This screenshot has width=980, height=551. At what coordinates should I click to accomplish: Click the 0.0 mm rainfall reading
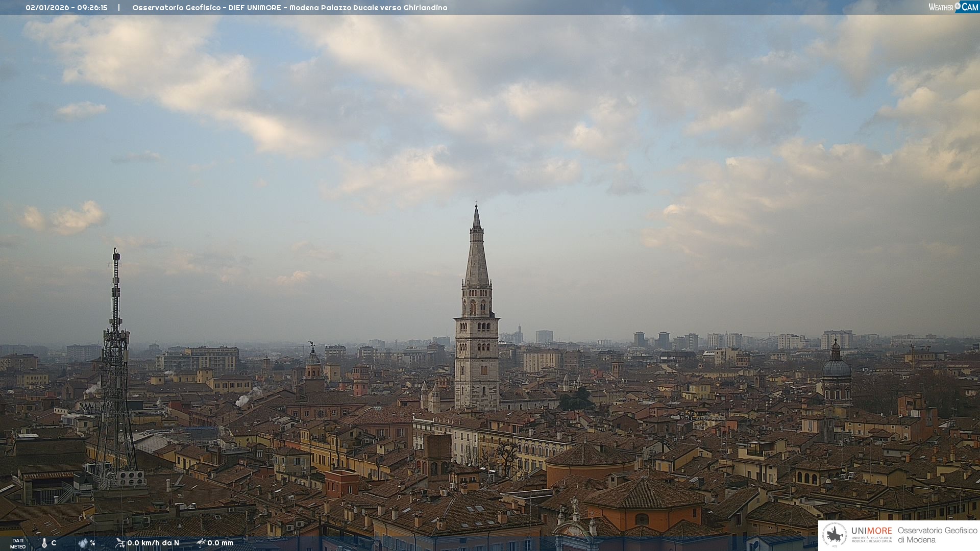pyautogui.click(x=220, y=543)
